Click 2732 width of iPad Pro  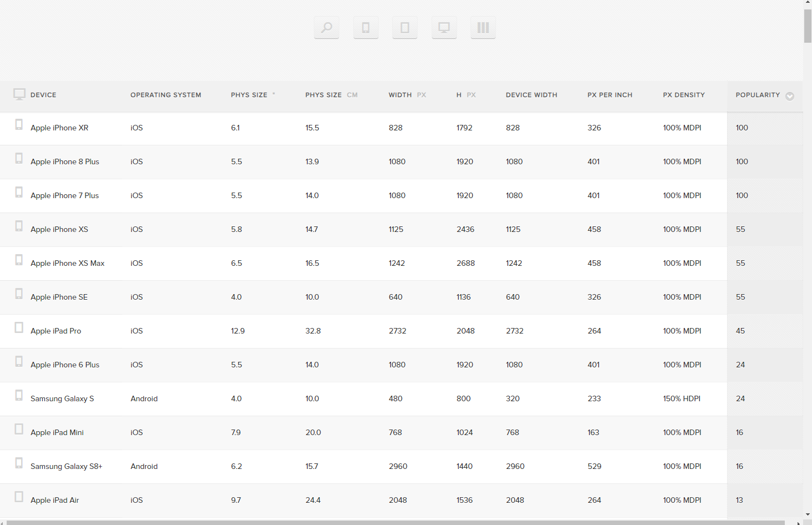pyautogui.click(x=398, y=331)
